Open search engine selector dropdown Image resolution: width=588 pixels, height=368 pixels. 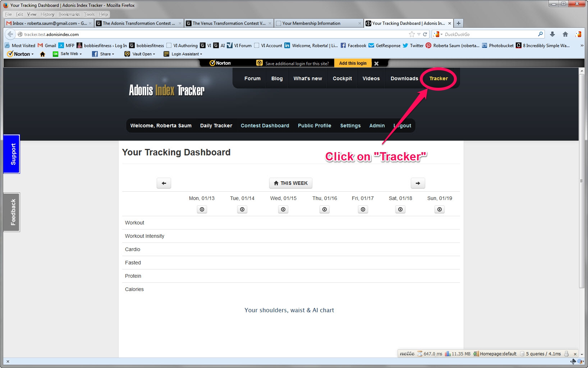point(438,34)
